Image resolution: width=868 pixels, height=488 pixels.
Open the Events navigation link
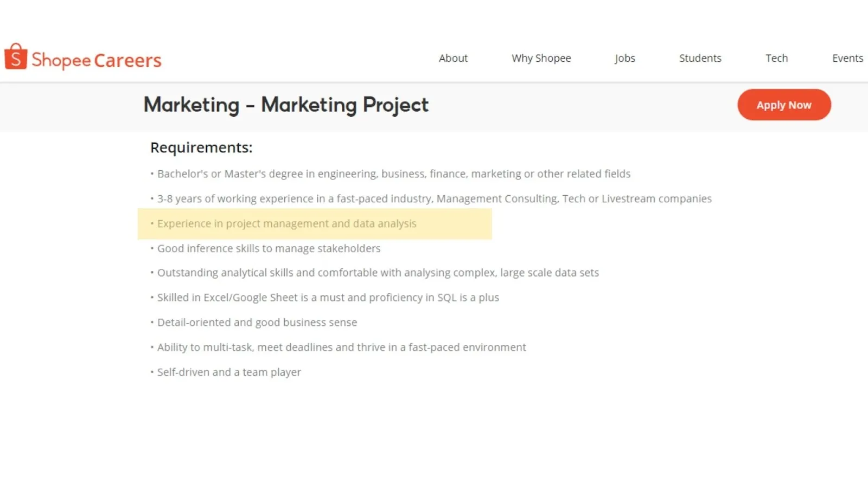[847, 58]
